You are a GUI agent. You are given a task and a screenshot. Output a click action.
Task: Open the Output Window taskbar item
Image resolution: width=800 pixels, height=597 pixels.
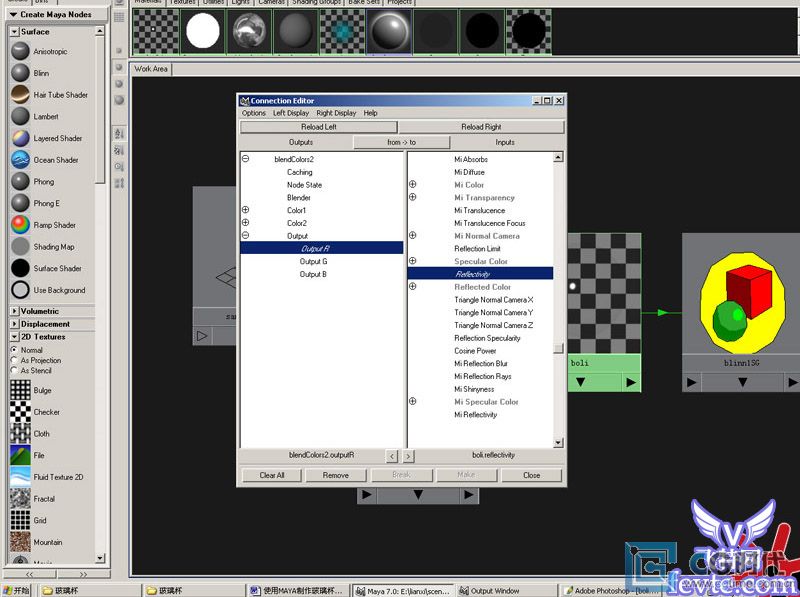(505, 590)
